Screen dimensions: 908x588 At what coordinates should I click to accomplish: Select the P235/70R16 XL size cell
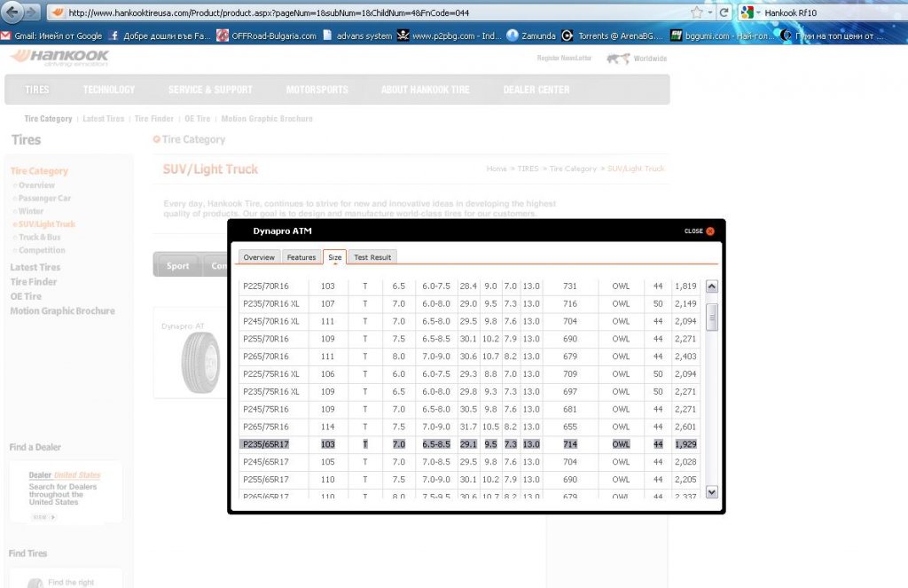tap(273, 303)
